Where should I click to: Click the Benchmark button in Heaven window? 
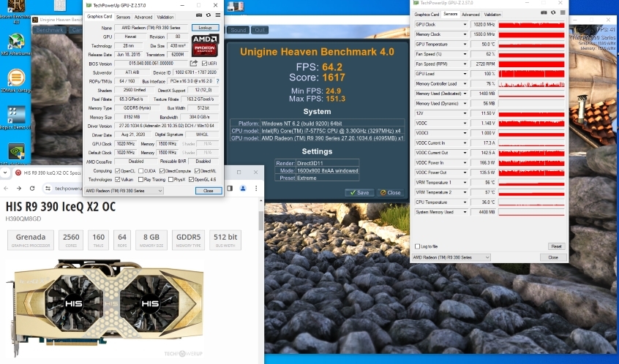[50, 30]
